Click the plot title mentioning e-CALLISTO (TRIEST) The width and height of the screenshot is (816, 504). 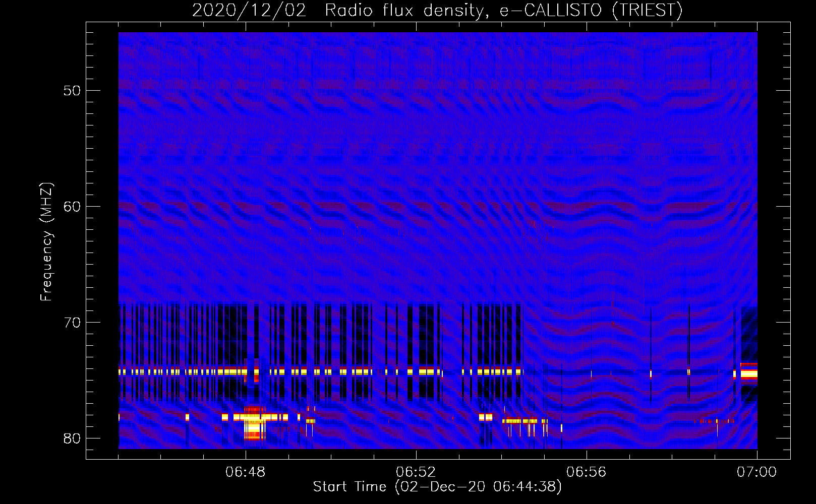pyautogui.click(x=437, y=10)
